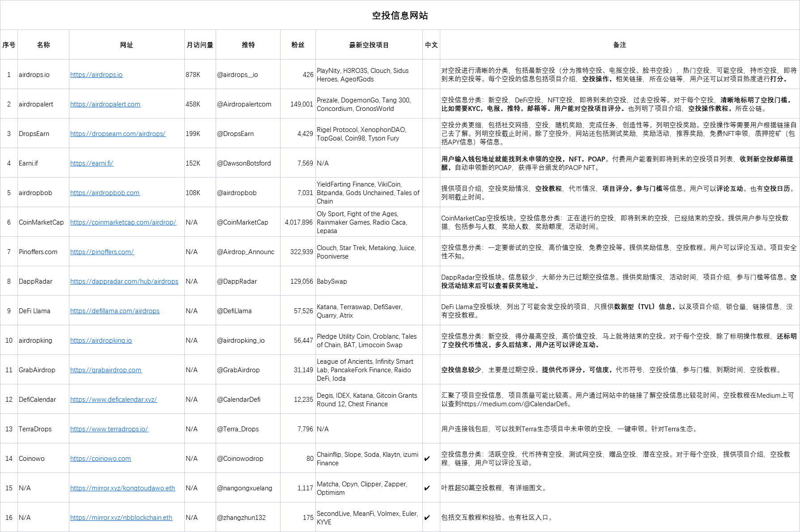Select the 推特 column header
This screenshot has width=800, height=532.
[248, 45]
